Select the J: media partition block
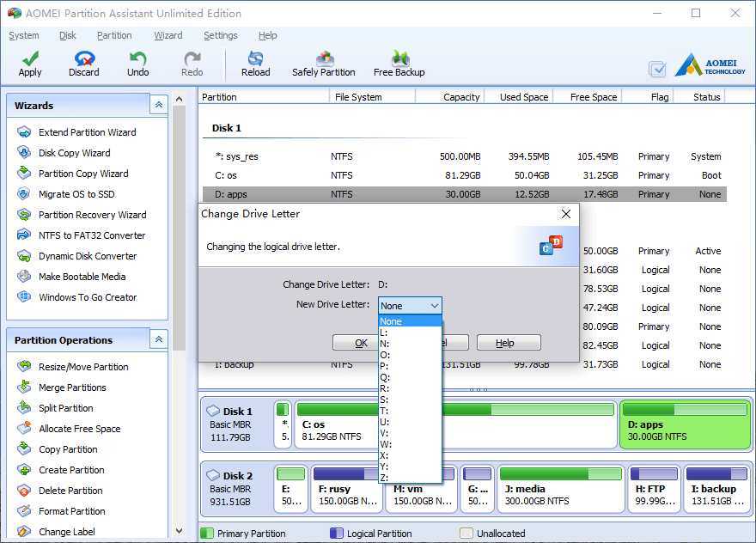The image size is (756, 543). coord(562,489)
